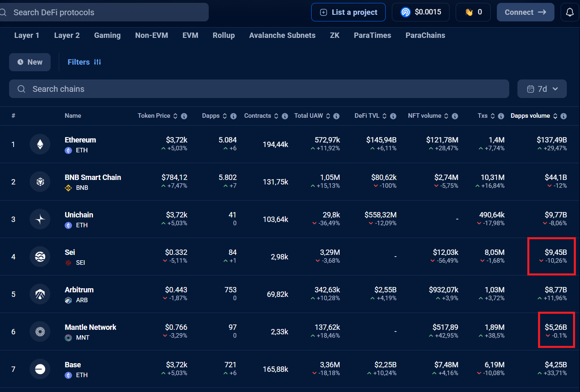
Task: Click the SEI token icon
Action: point(68,263)
